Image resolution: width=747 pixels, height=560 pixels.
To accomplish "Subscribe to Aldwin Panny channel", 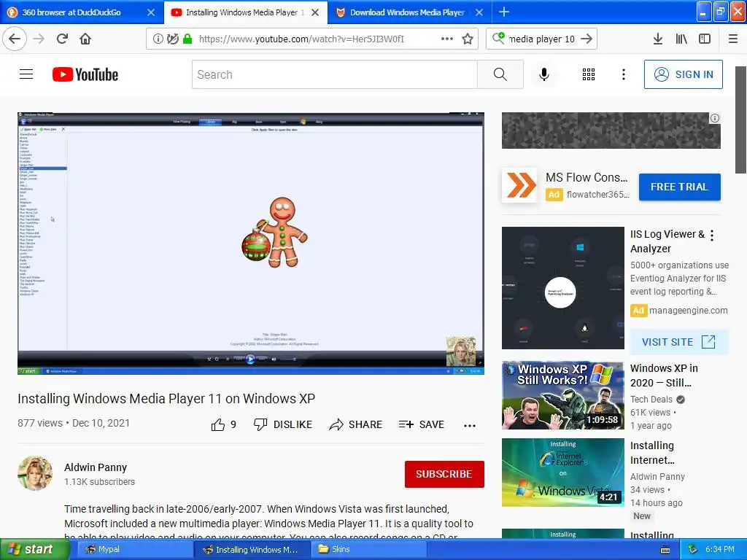I will 444,474.
